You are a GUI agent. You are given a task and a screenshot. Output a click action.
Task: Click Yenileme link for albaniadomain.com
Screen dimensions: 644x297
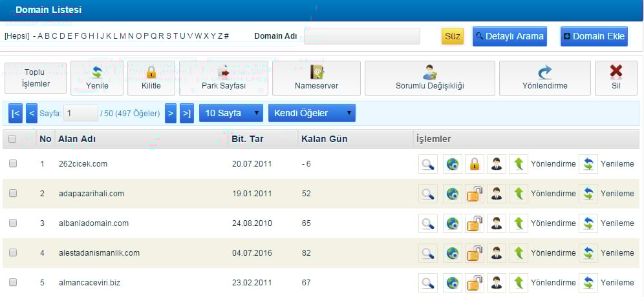[617, 223]
